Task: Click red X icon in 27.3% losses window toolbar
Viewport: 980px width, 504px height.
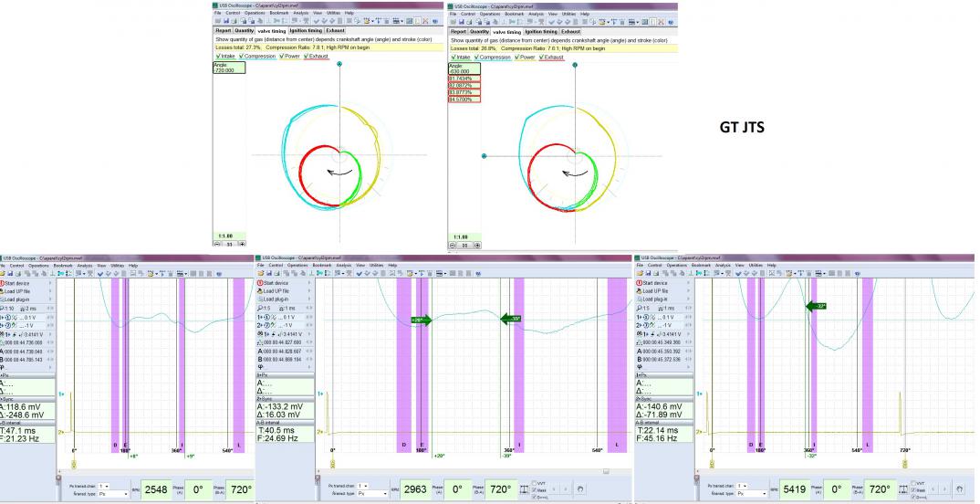Action: point(425,21)
